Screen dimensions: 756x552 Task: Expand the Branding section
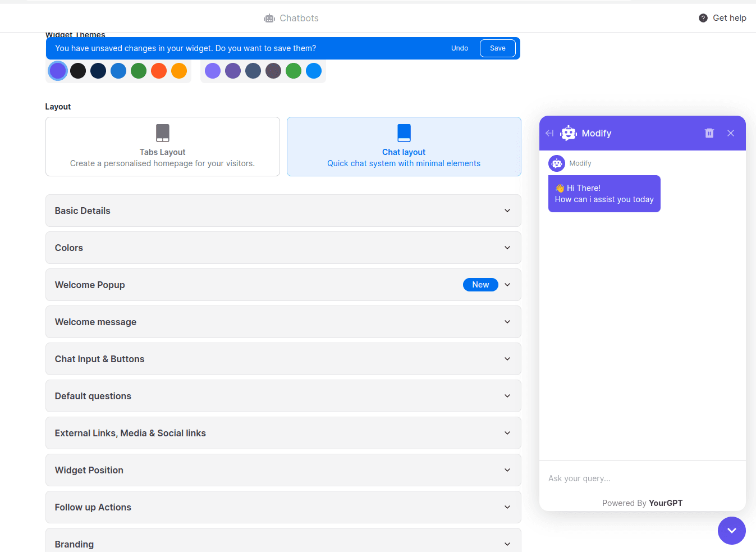pos(283,540)
